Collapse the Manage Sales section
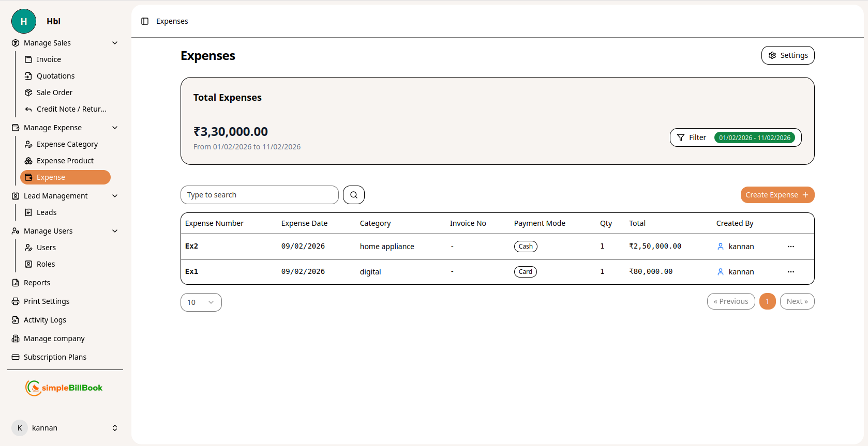The height and width of the screenshot is (446, 868). [x=115, y=43]
